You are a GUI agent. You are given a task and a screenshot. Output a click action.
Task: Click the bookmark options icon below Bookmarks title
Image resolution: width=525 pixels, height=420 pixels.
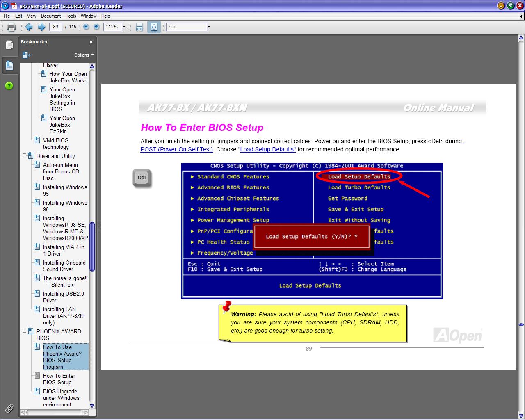click(27, 55)
